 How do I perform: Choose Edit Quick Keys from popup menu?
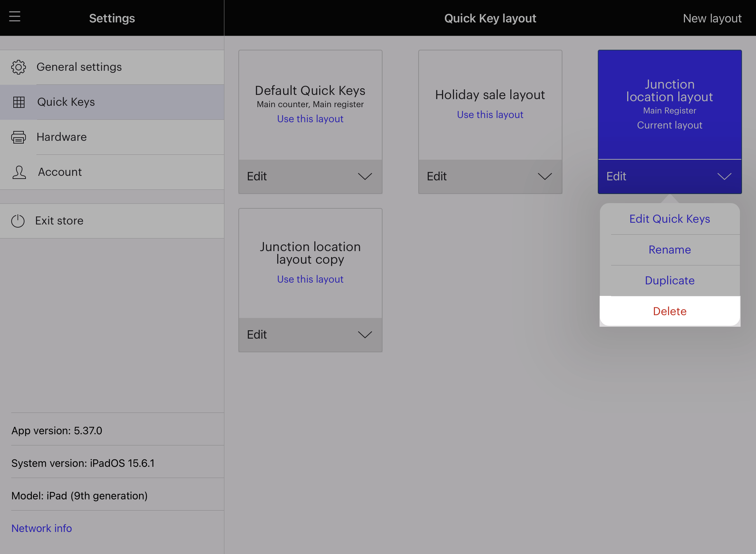click(x=670, y=219)
